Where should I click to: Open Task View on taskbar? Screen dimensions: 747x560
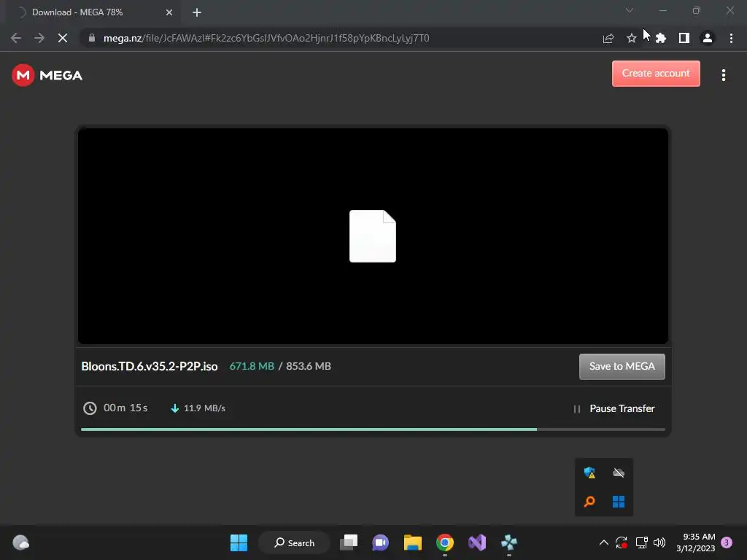coord(349,542)
